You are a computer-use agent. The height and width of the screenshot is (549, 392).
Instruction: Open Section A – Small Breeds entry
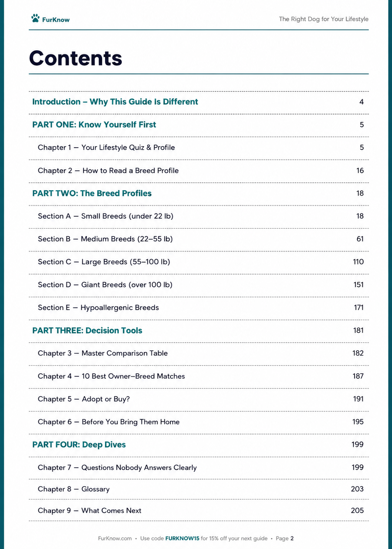199,216
